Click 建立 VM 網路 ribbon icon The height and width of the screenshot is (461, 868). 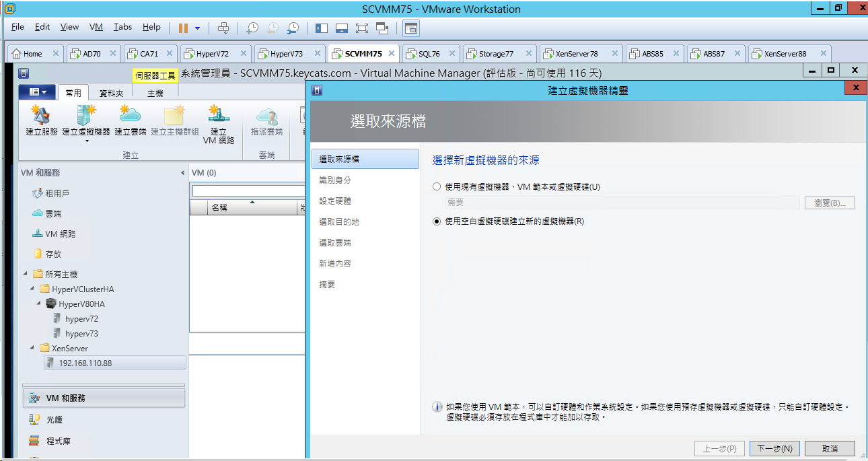[x=219, y=125]
